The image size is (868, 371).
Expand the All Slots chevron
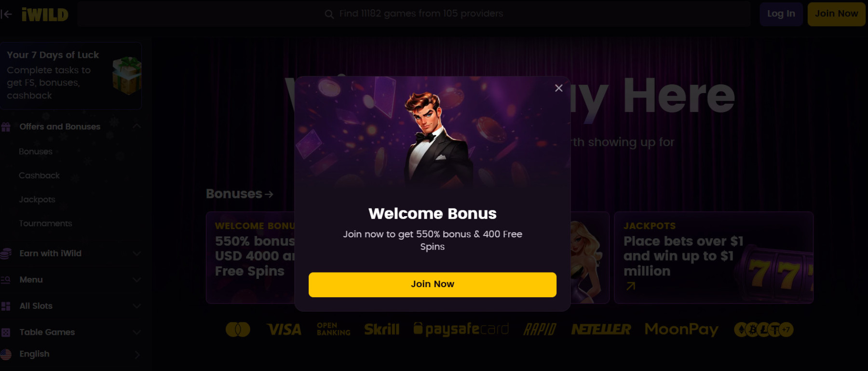[137, 306]
